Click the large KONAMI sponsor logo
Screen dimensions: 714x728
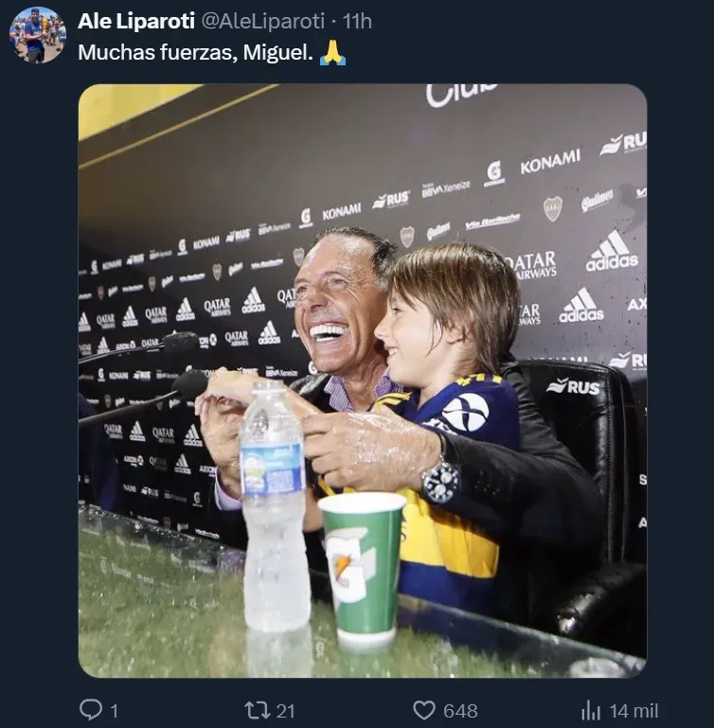click(x=549, y=162)
